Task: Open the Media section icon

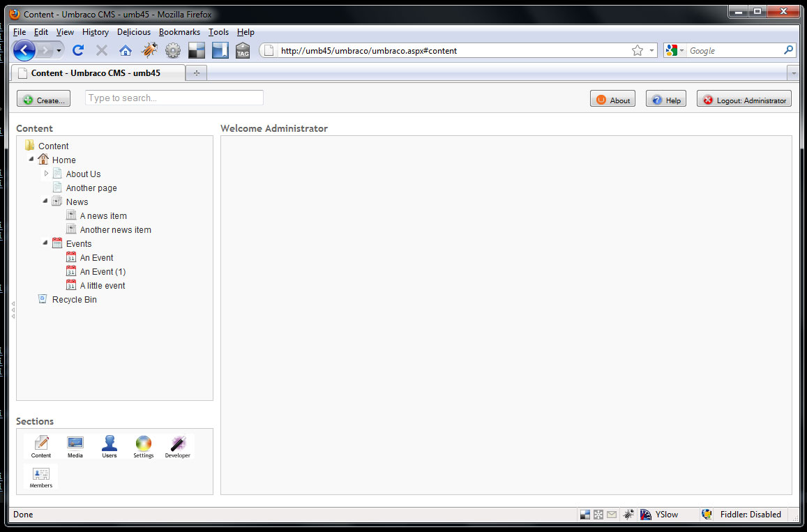Action: click(x=75, y=446)
